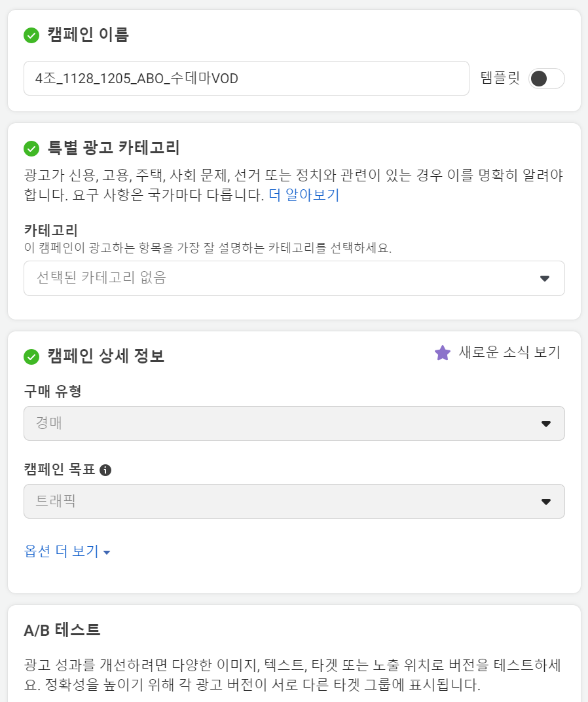
Task: Click green check beside 캠페인 상세 정보
Action: click(x=31, y=357)
